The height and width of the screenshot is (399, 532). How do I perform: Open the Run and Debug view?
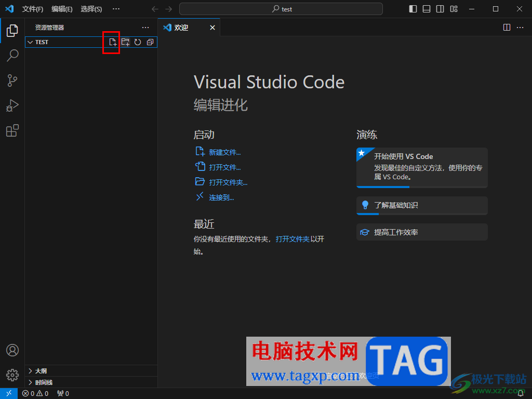12,106
